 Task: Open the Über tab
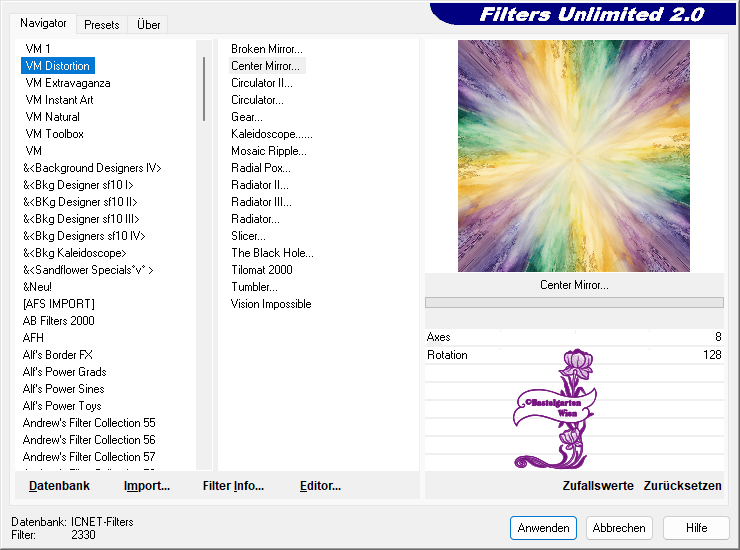[148, 24]
